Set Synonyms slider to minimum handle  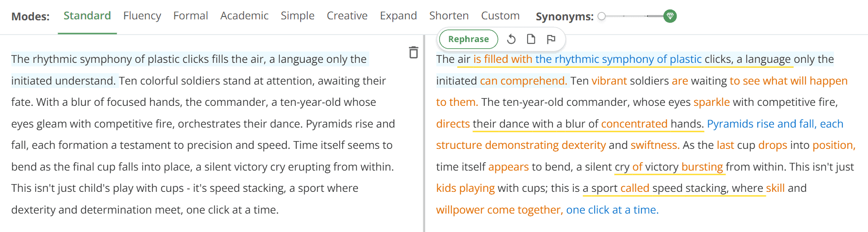(x=601, y=16)
